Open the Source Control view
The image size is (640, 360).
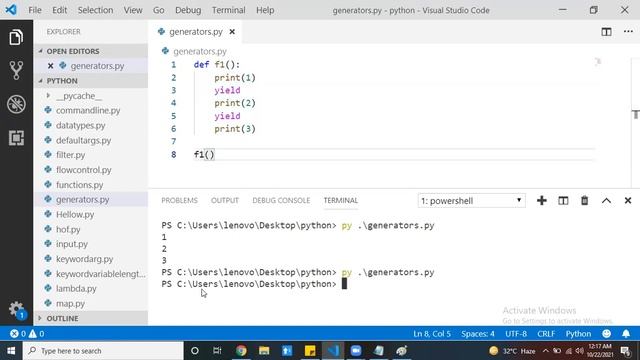pyautogui.click(x=16, y=70)
